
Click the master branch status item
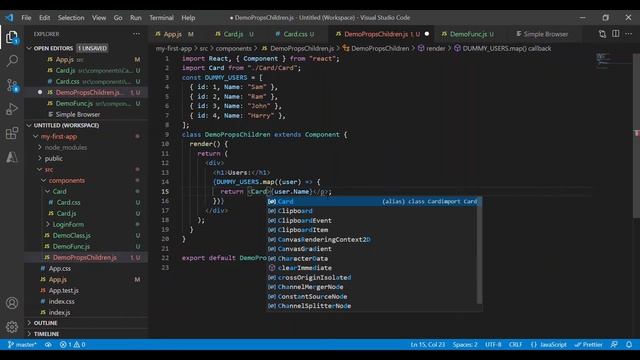click(x=22, y=344)
